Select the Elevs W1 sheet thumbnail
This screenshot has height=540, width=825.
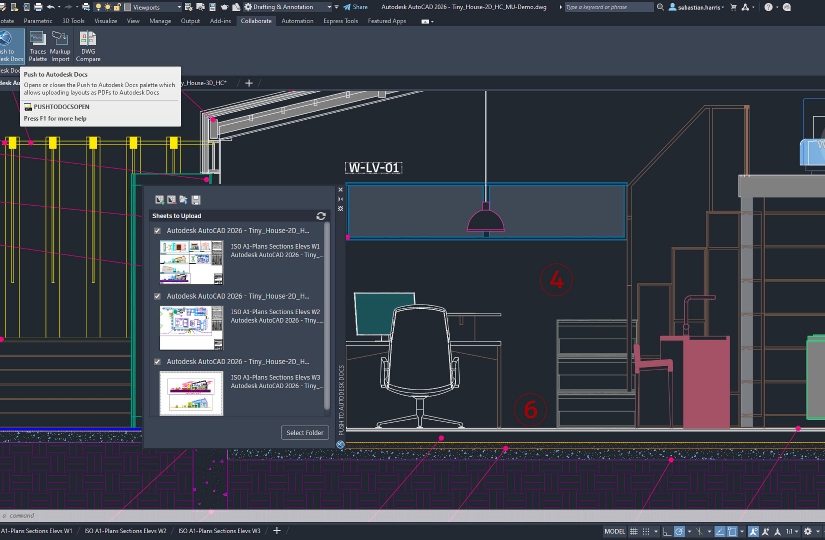[x=192, y=262]
